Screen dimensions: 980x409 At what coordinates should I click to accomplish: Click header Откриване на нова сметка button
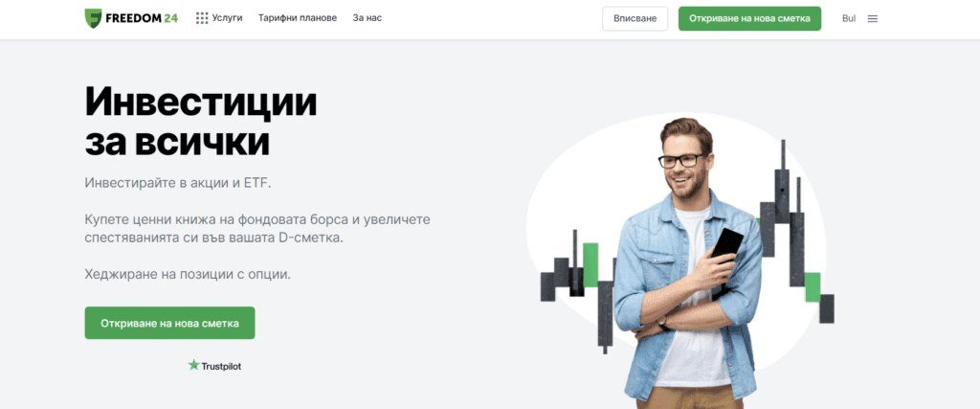(750, 19)
